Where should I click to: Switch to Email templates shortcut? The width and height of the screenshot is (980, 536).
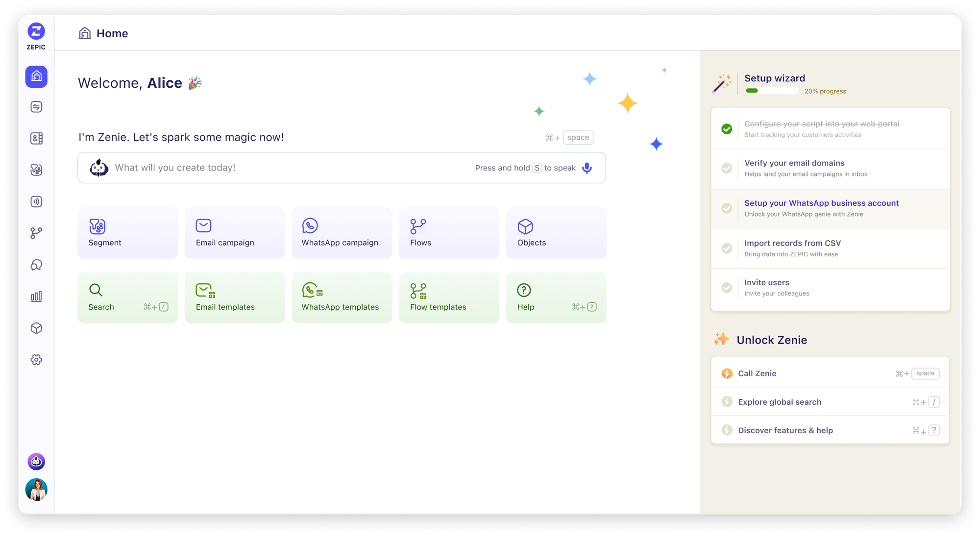pyautogui.click(x=235, y=297)
